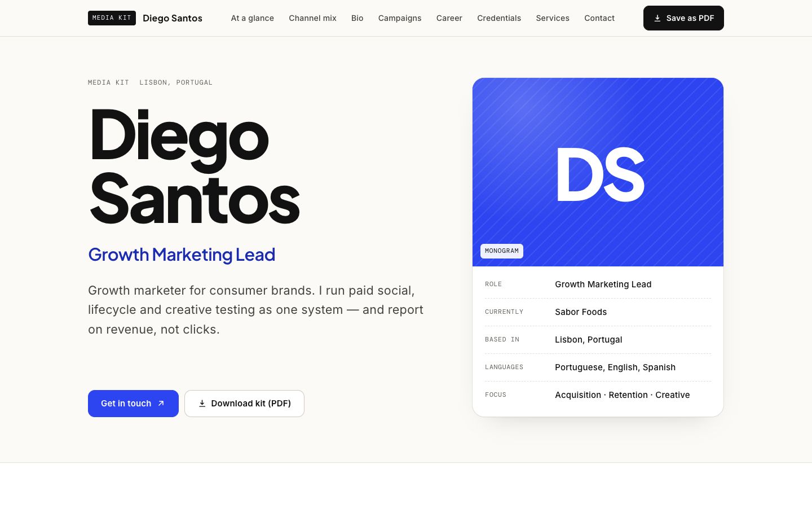Select Acquisition · Retention · Creative text
Image resolution: width=812 pixels, height=508 pixels.
(623, 395)
